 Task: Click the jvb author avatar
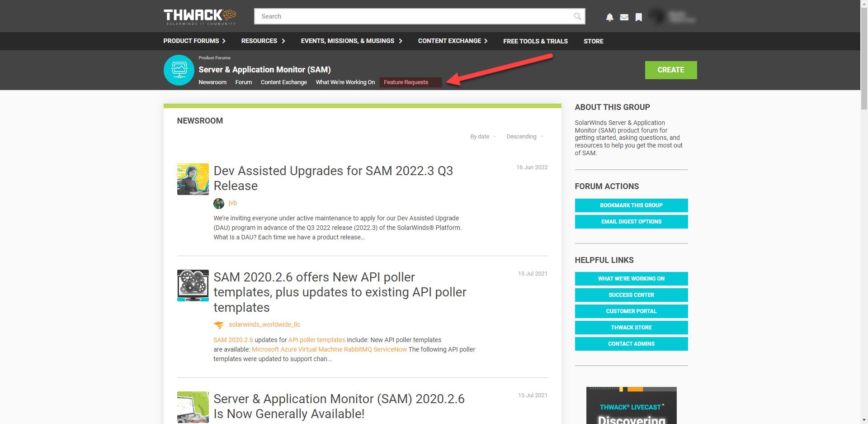point(219,203)
